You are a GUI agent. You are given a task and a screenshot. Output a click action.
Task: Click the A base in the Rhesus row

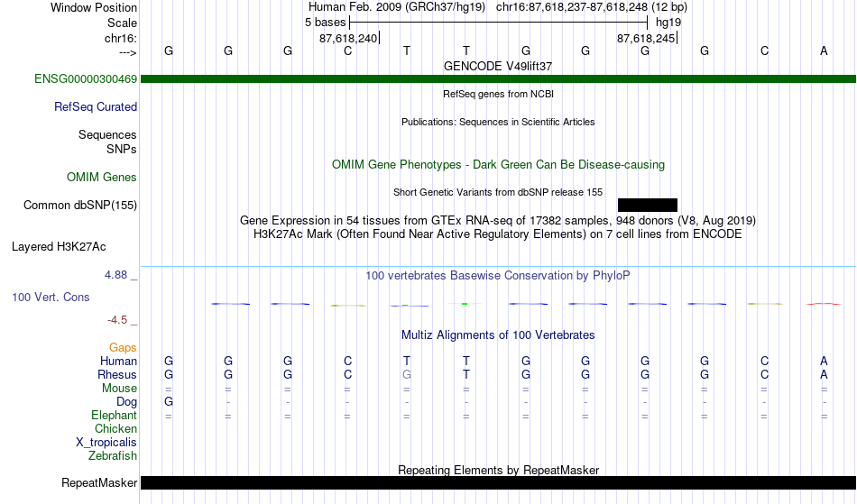point(824,374)
